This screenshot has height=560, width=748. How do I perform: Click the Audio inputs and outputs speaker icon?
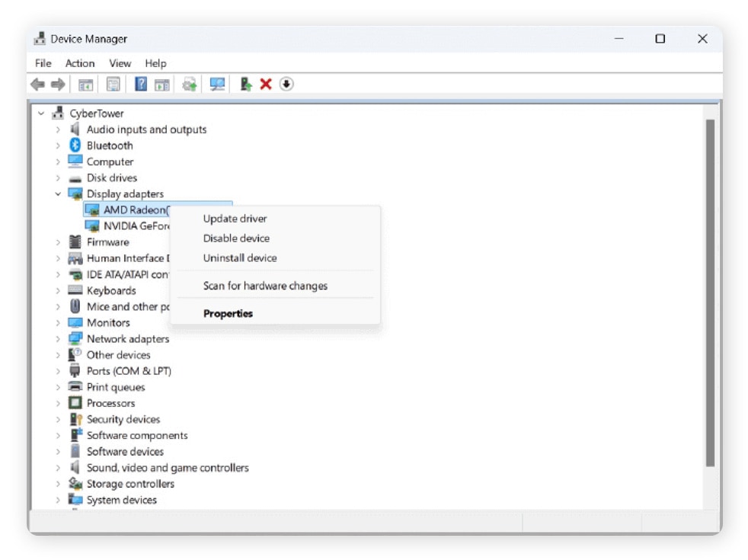[75, 129]
